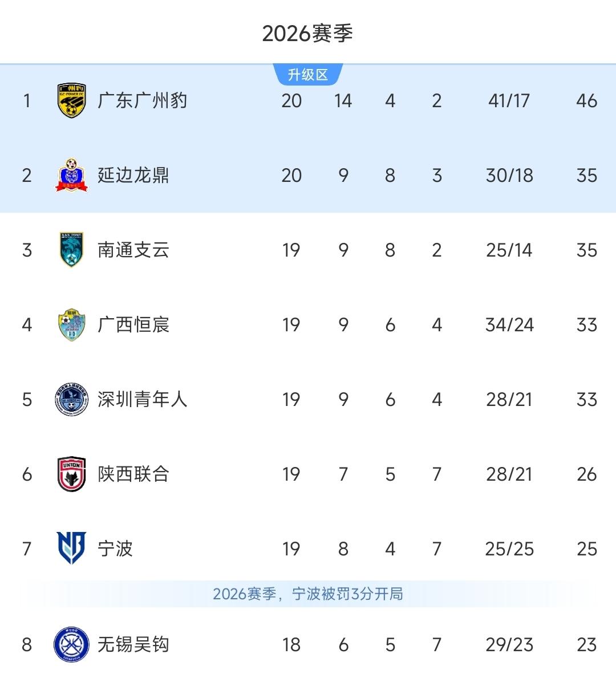Open the 广东广州豹 team name link

142,100
